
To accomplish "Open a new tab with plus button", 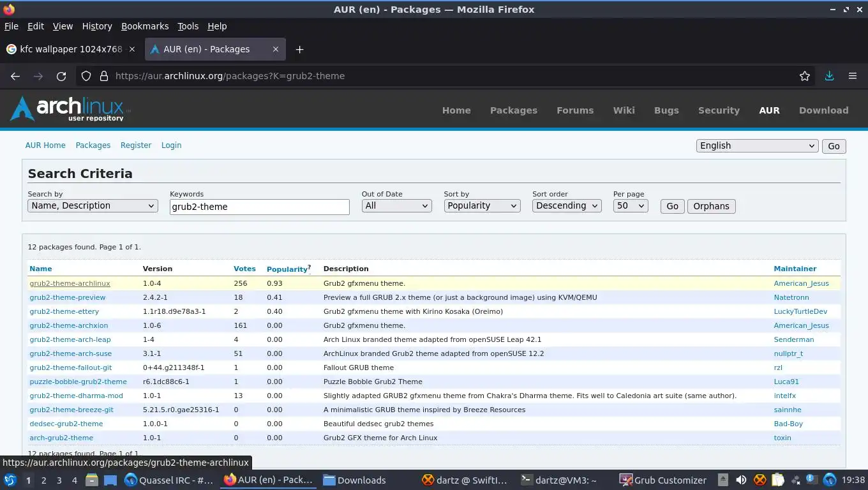I will 299,49.
